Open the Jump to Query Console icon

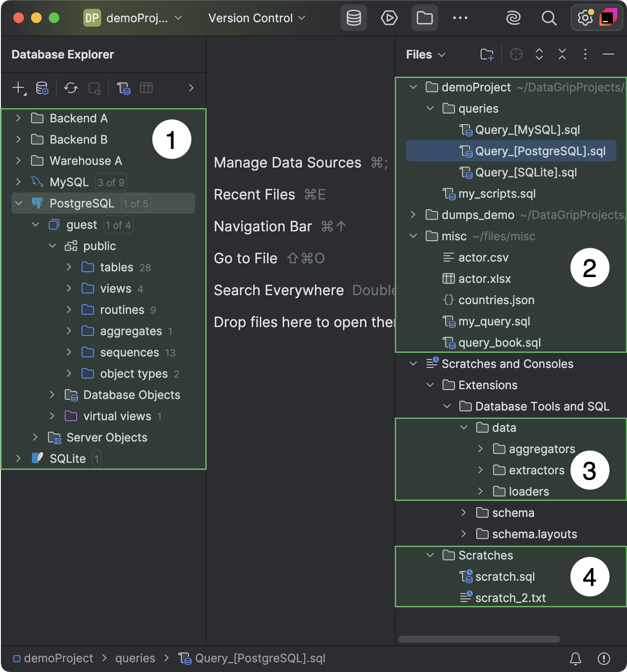click(x=123, y=88)
